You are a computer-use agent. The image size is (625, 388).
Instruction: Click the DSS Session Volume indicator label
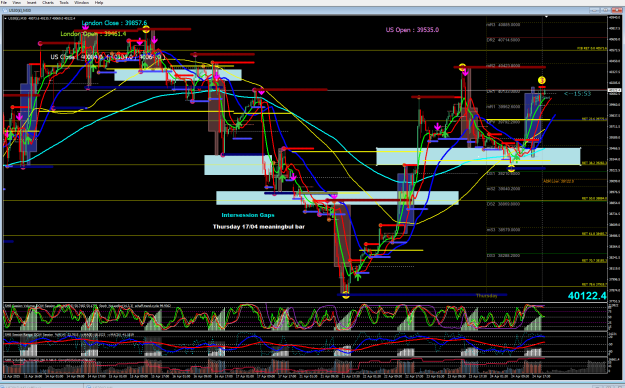pyautogui.click(x=88, y=306)
